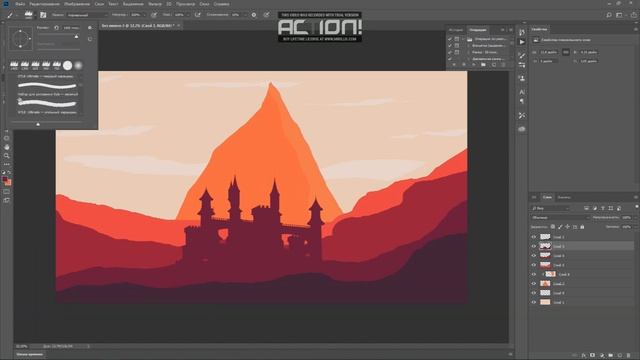640x360 pixels.
Task: Create new brush preset from picker panel
Action: point(90,39)
